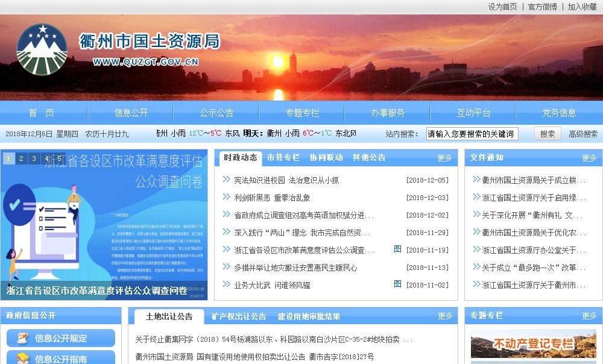Switch carousel to slide 5
Image resolution: width=603 pixels, height=364 pixels.
[x=59, y=159]
